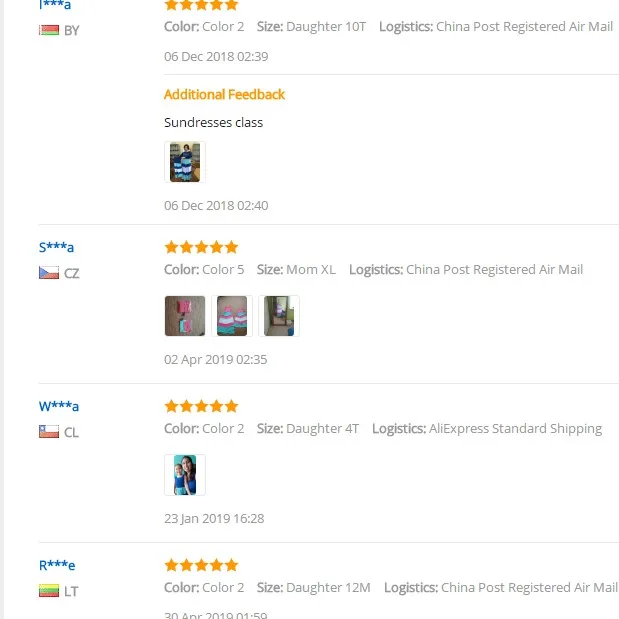The image size is (619, 619).
Task: View first photo in S***a's review
Action: click(185, 316)
